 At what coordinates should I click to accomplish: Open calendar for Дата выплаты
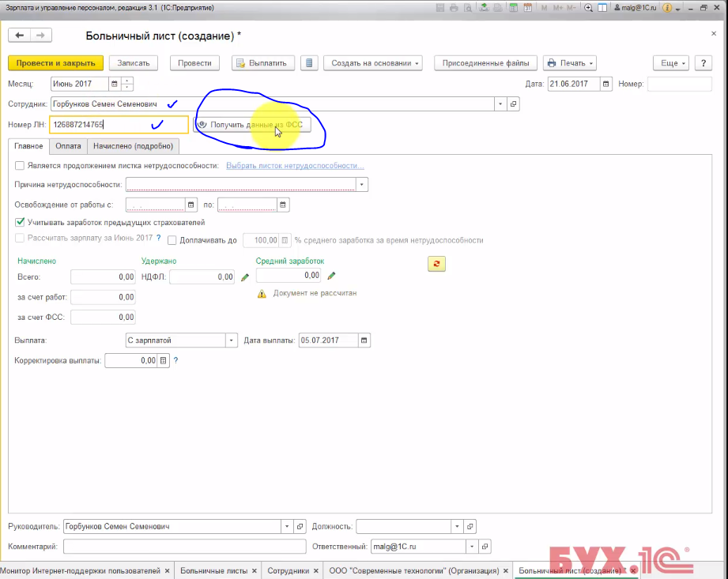click(x=364, y=340)
